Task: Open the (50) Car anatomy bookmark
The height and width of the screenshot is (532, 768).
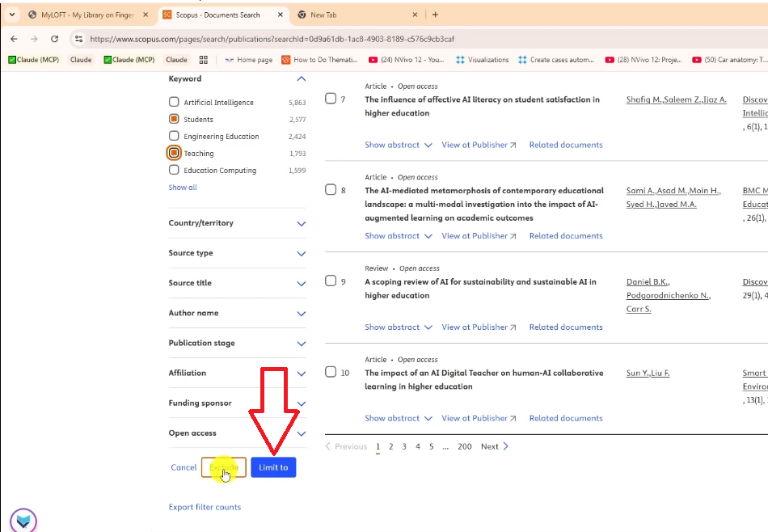Action: 730,60
